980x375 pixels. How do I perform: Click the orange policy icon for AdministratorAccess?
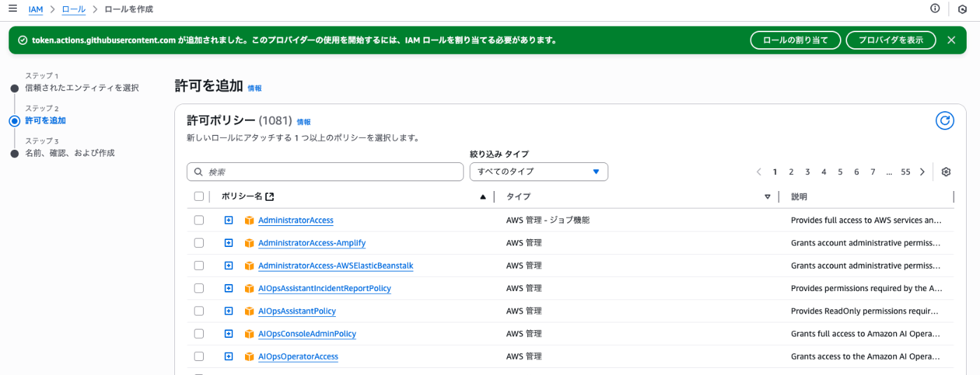(x=248, y=220)
